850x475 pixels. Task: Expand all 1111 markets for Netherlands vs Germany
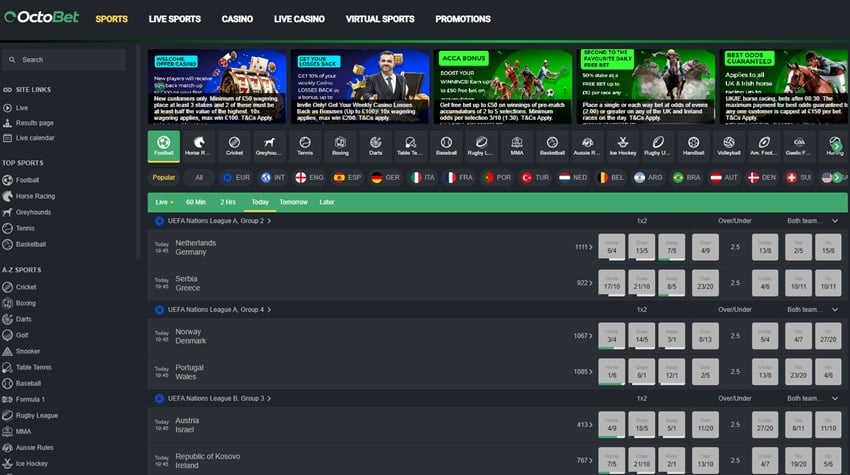(x=584, y=247)
